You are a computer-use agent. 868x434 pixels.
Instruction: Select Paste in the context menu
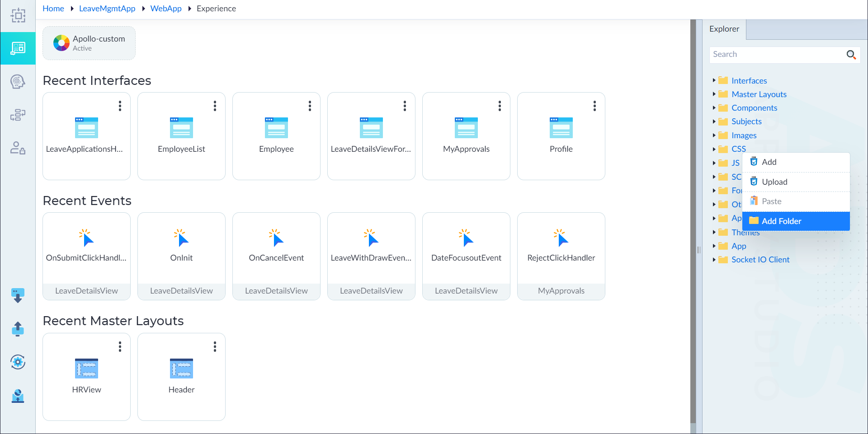pyautogui.click(x=796, y=201)
